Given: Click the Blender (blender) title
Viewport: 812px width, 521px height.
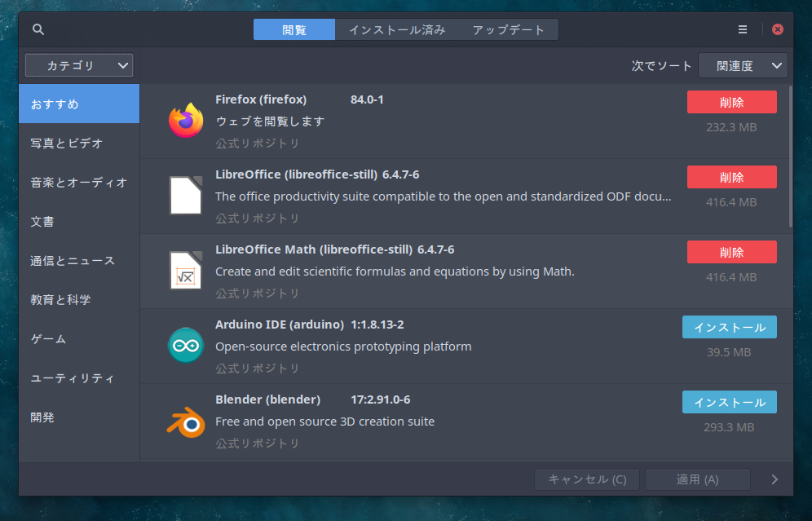Looking at the screenshot, I should click(267, 400).
